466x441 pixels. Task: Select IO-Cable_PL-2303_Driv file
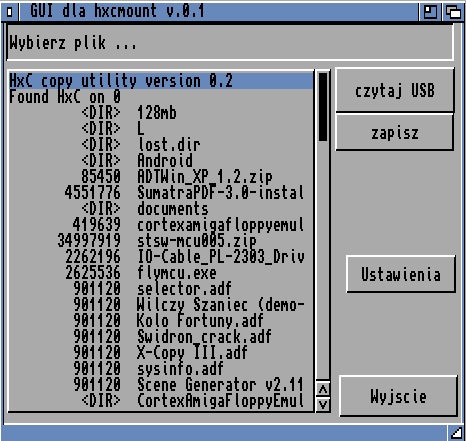(x=161, y=257)
